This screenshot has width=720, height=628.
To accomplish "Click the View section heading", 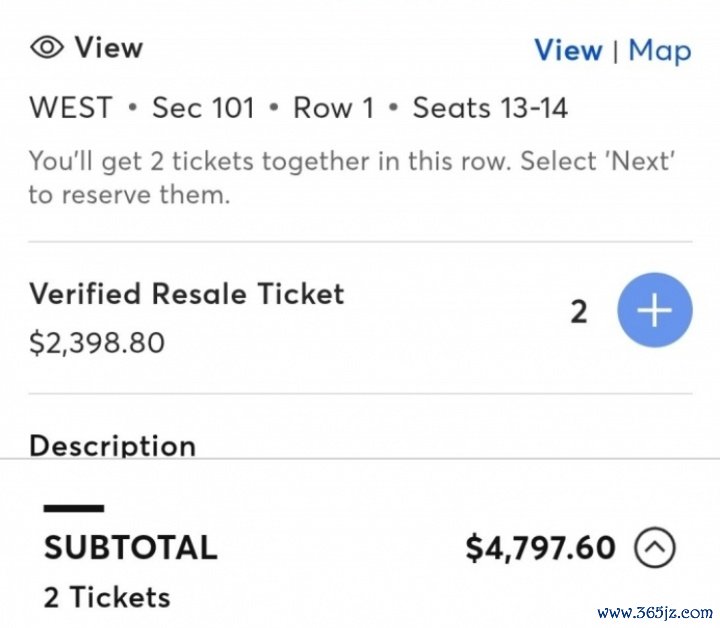I will pos(109,47).
